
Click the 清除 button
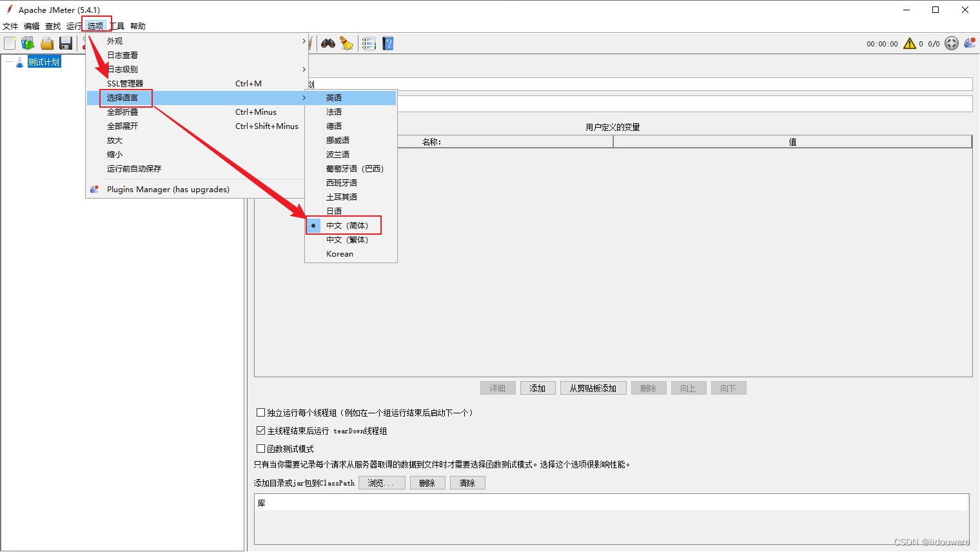point(467,483)
